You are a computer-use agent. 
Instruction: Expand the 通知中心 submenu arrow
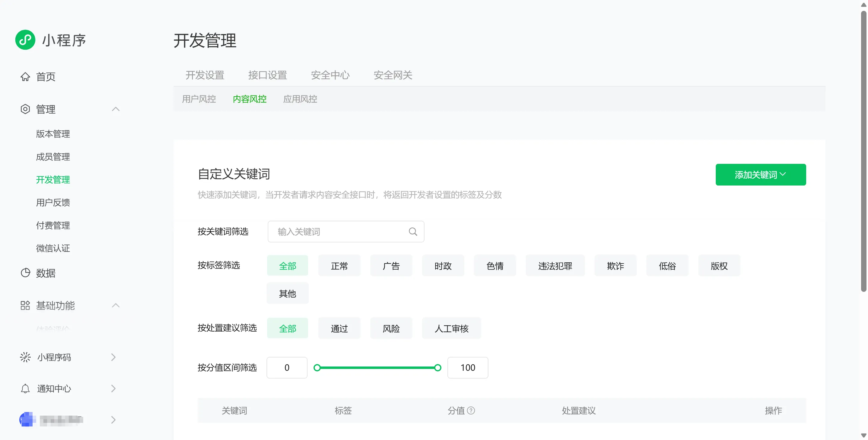113,389
